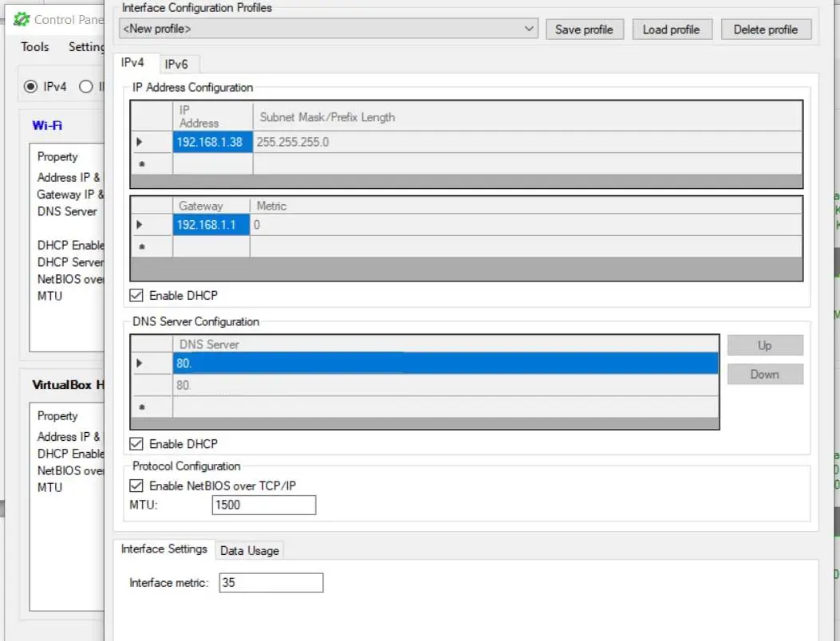The width and height of the screenshot is (840, 641).
Task: Click the new-row asterisk in gateway grid
Action: click(141, 247)
